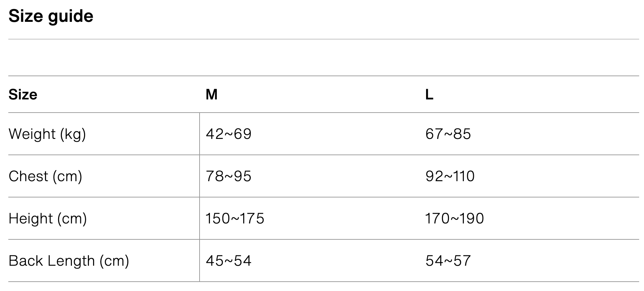Click the bottom border below Back Length row
644x291 pixels.
323,282
